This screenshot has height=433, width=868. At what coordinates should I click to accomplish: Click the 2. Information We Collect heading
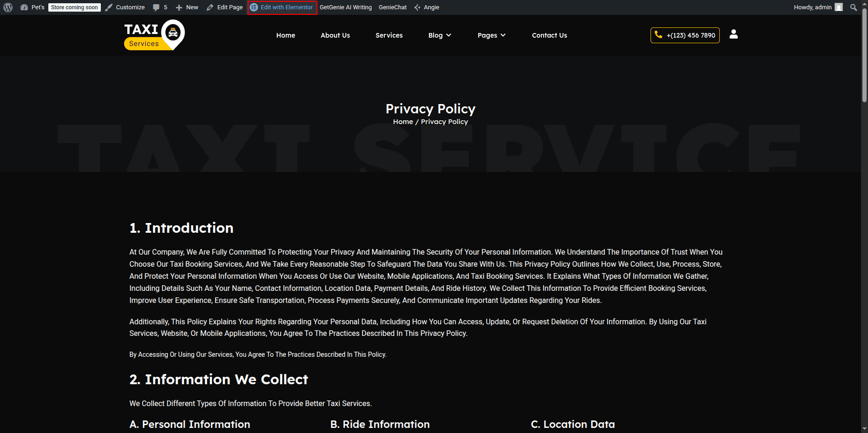pyautogui.click(x=218, y=380)
